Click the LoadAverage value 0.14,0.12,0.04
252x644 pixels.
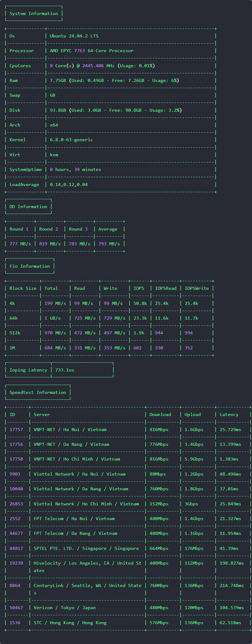pos(69,185)
